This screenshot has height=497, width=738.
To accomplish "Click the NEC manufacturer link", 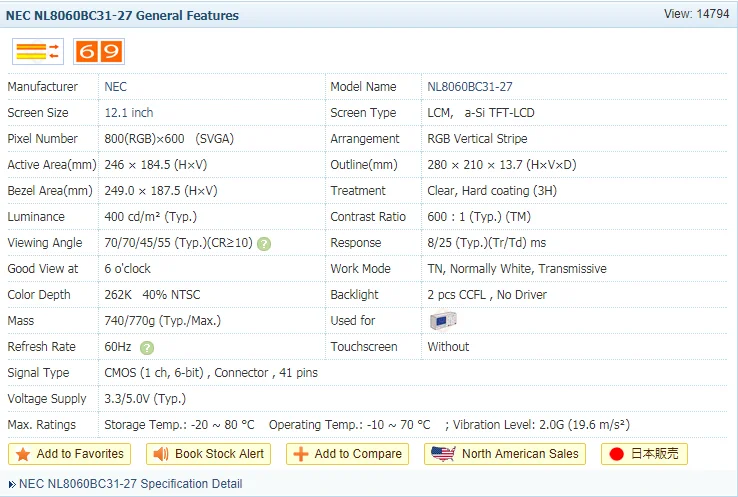I will coord(115,87).
